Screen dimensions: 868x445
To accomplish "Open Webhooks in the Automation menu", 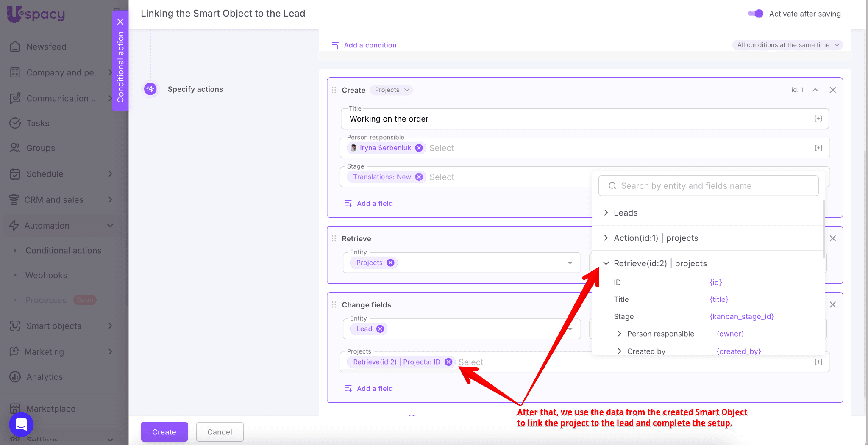I will click(x=46, y=275).
